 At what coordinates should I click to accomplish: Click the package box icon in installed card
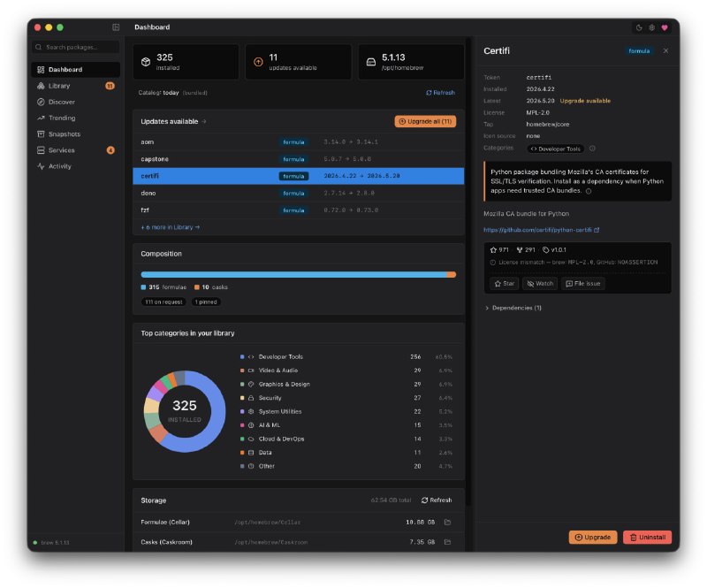coord(146,62)
